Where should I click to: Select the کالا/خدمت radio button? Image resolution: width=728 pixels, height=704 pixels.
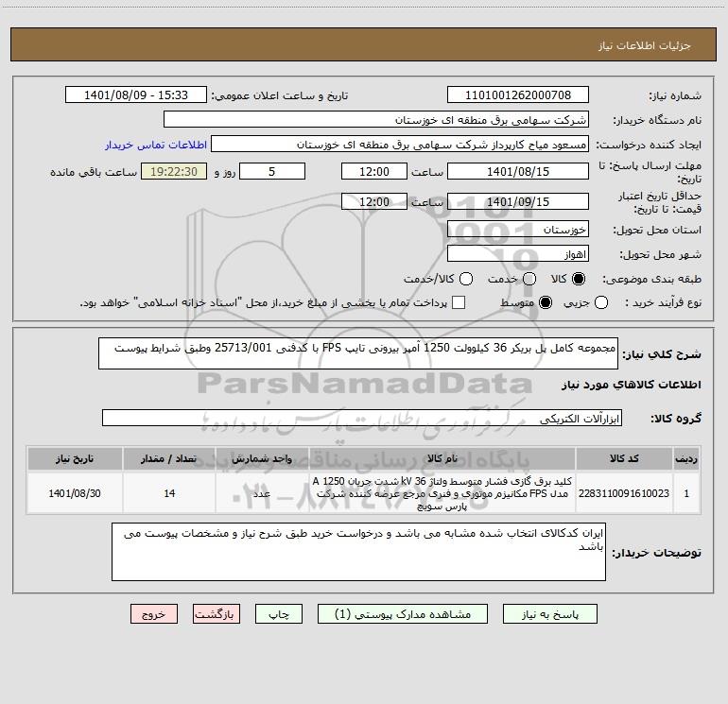click(466, 279)
